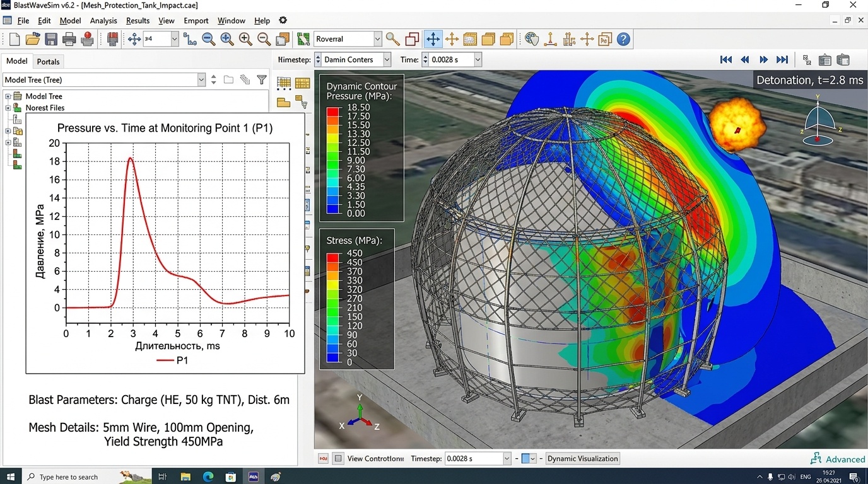Image resolution: width=868 pixels, height=484 pixels.
Task: Open the Edit menu
Action: pyautogui.click(x=44, y=21)
